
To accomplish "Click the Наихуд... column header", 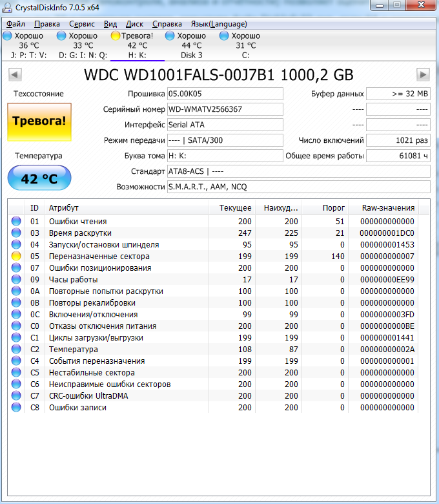I will tap(279, 208).
